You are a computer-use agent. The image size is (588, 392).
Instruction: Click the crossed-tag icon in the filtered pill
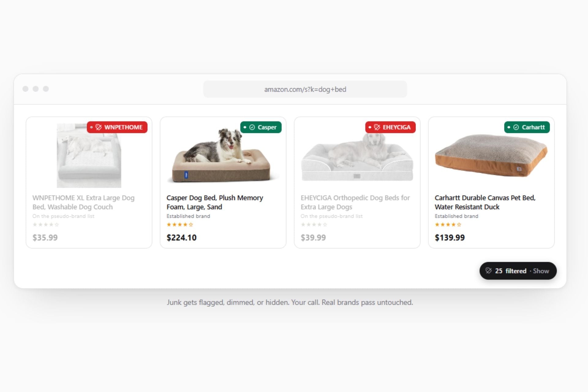488,271
